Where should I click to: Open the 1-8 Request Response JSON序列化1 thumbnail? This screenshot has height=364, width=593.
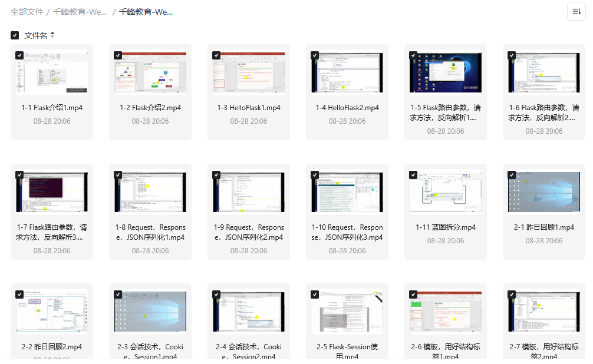tap(150, 193)
